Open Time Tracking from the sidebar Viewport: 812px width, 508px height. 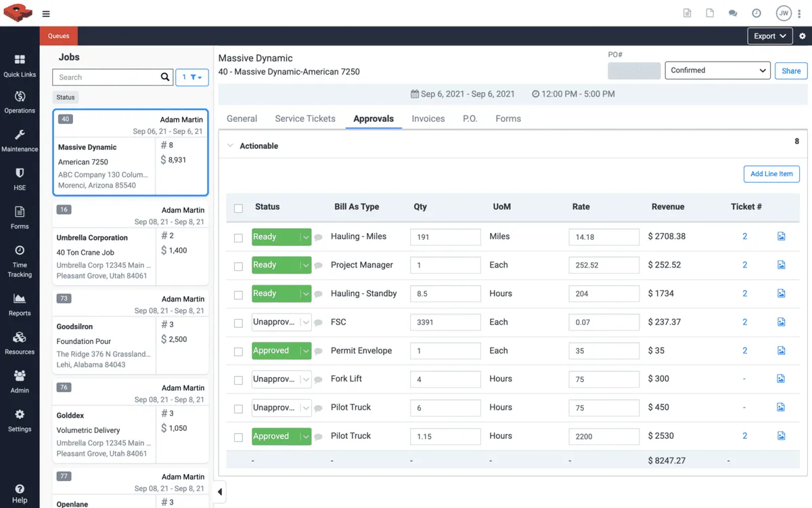click(x=20, y=259)
